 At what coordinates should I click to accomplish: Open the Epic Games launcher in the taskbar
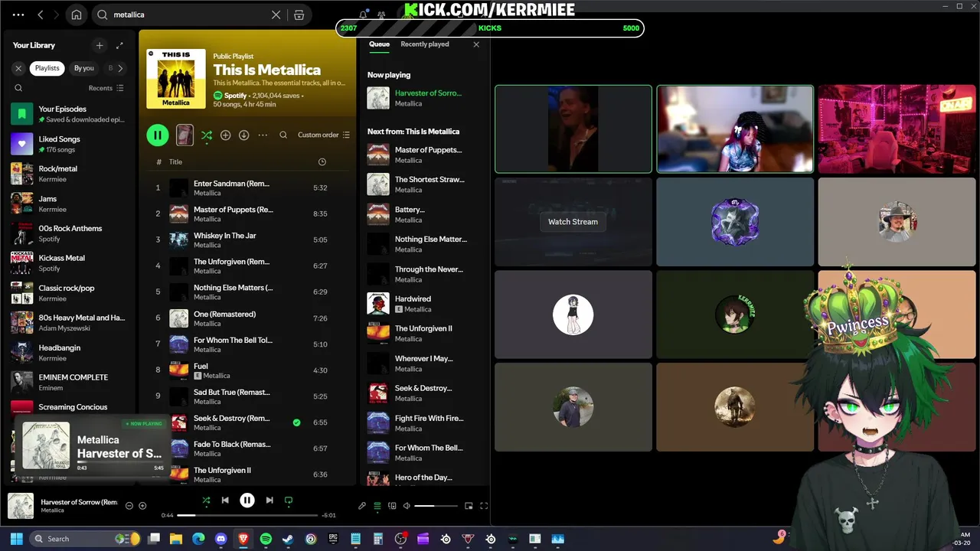[333, 539]
